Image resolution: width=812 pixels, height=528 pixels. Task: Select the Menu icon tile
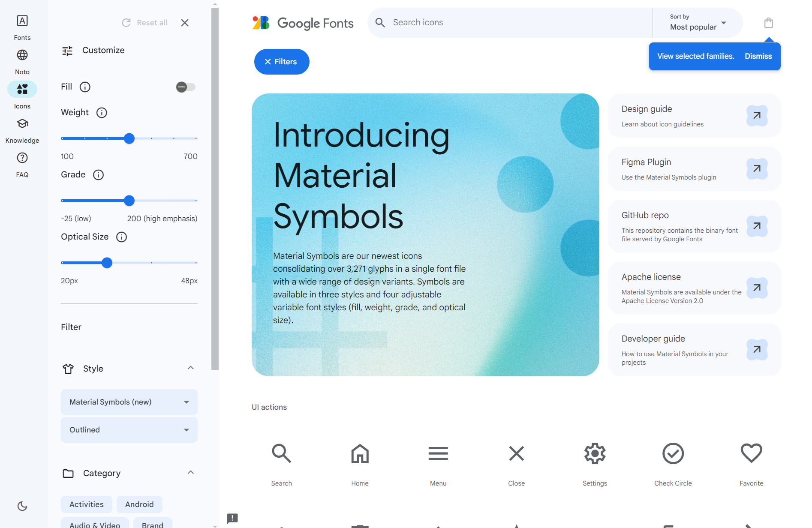(x=438, y=464)
